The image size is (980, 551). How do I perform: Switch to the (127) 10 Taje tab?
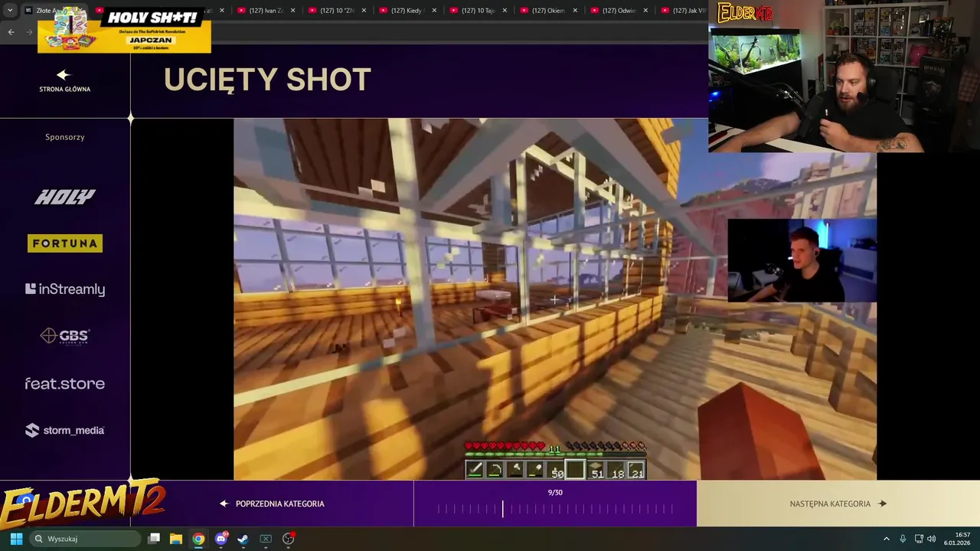(x=477, y=11)
